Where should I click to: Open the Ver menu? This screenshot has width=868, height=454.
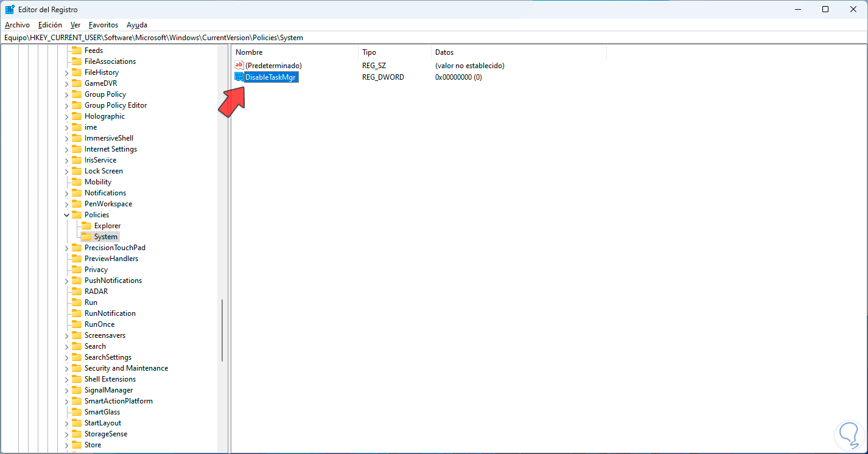(75, 25)
